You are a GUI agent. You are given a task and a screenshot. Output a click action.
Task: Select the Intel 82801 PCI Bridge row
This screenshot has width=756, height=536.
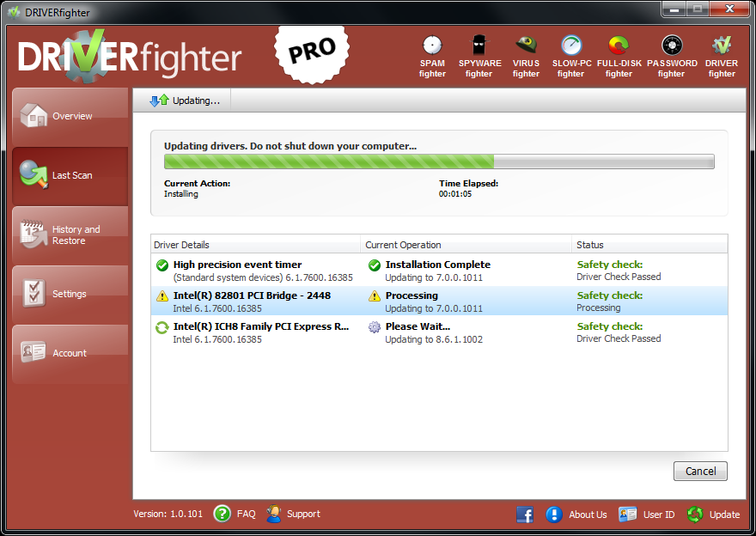438,301
